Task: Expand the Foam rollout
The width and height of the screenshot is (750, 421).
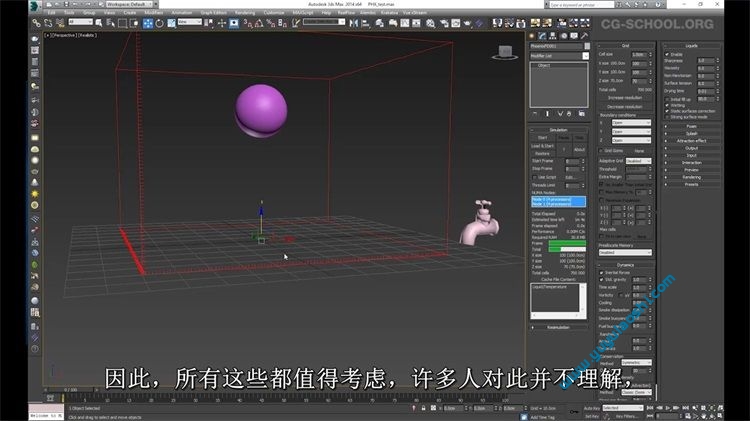Action: tap(690, 126)
